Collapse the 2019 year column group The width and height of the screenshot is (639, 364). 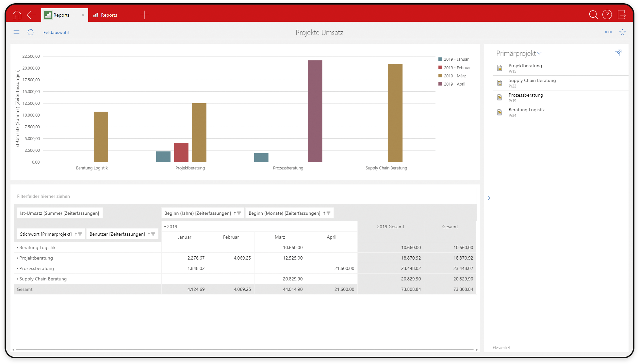(x=165, y=227)
